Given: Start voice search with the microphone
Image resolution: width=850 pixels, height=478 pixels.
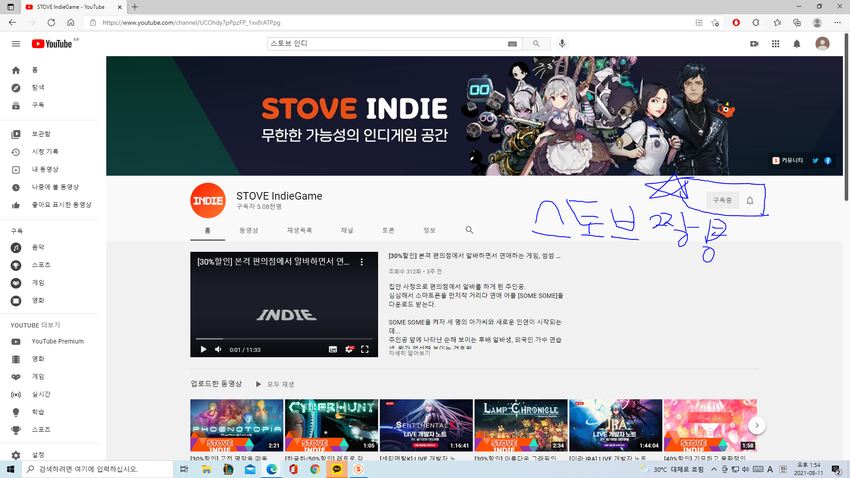Looking at the screenshot, I should tap(562, 44).
